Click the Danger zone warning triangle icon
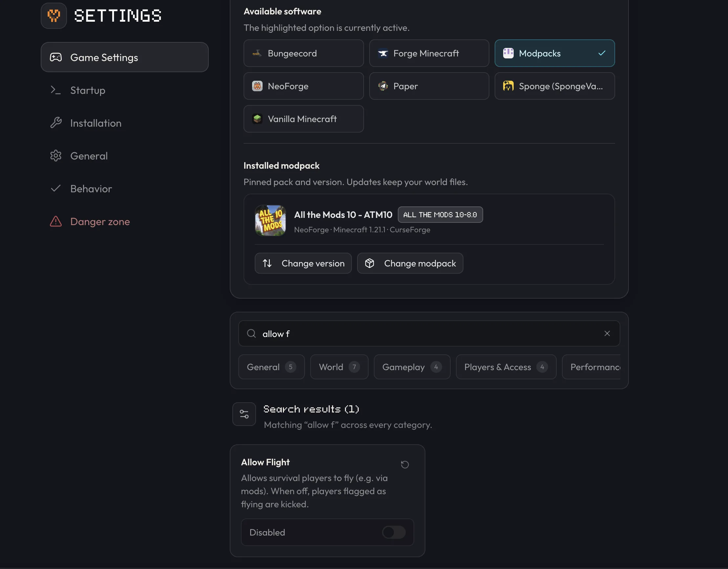728x569 pixels. [x=56, y=221]
